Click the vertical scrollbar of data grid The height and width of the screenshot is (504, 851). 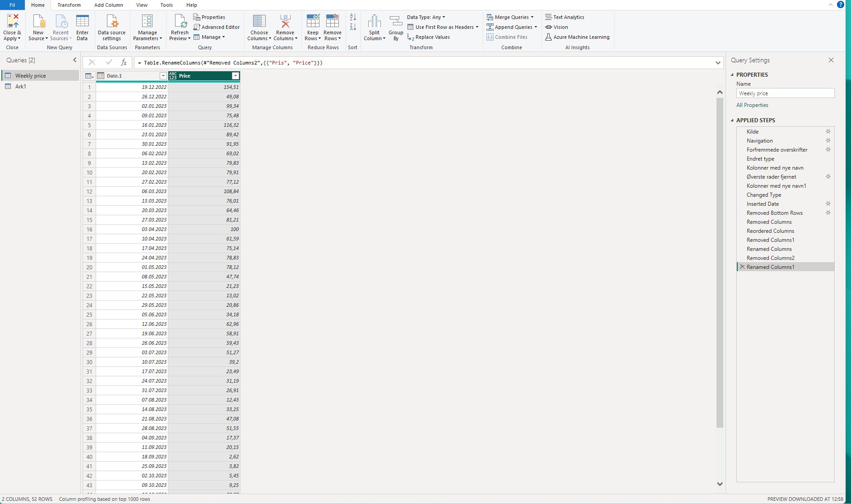pos(720,262)
